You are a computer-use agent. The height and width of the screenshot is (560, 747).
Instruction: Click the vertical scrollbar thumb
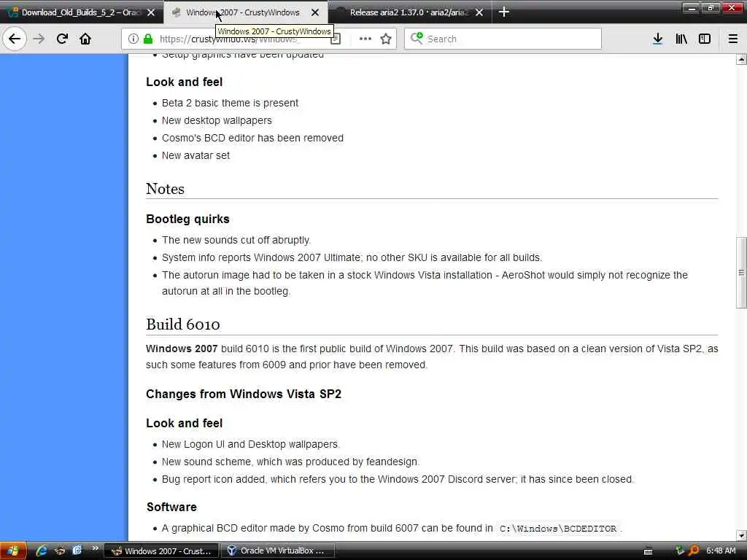(x=741, y=273)
